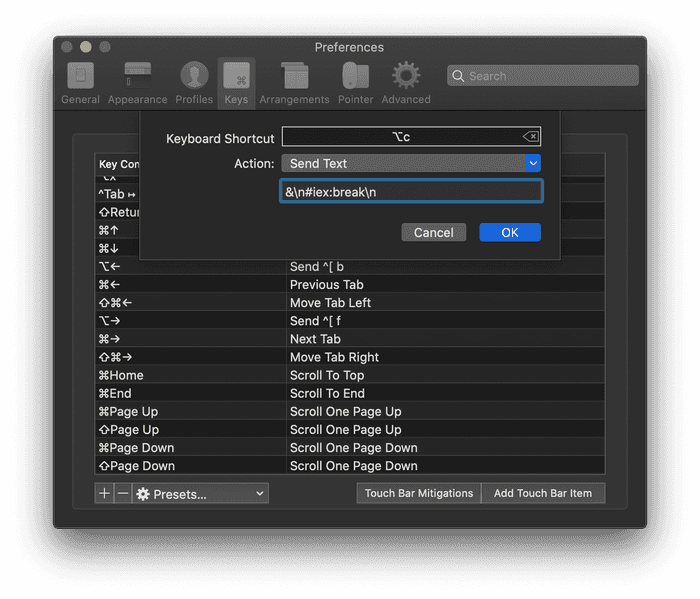Screen dimensions: 700x599
Task: Select the ⌘Page Down key combination row
Action: point(350,448)
